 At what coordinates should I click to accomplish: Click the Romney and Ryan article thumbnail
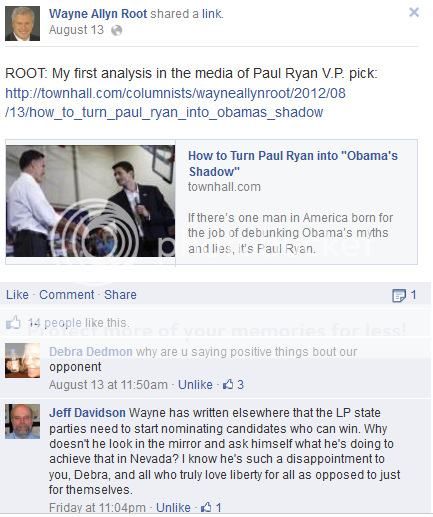(x=90, y=201)
